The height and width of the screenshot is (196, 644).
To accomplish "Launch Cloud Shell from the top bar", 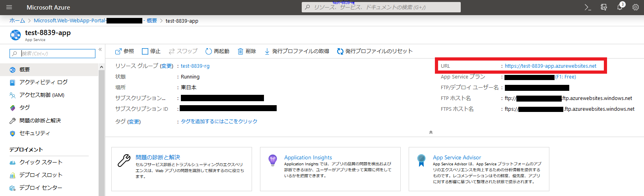I will point(588,7).
